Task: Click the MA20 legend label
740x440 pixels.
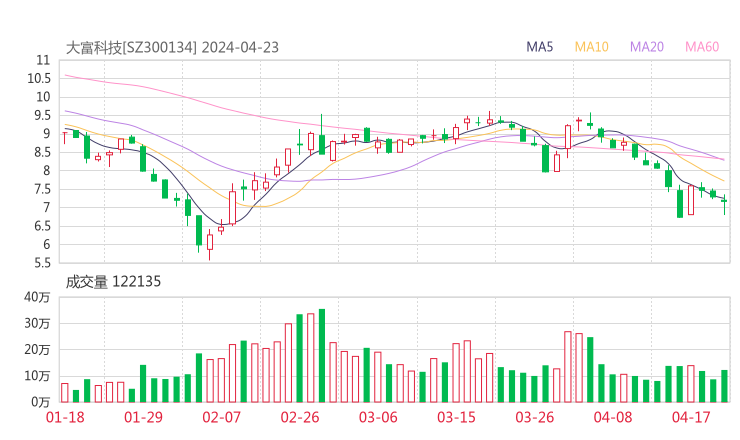Action: (647, 47)
